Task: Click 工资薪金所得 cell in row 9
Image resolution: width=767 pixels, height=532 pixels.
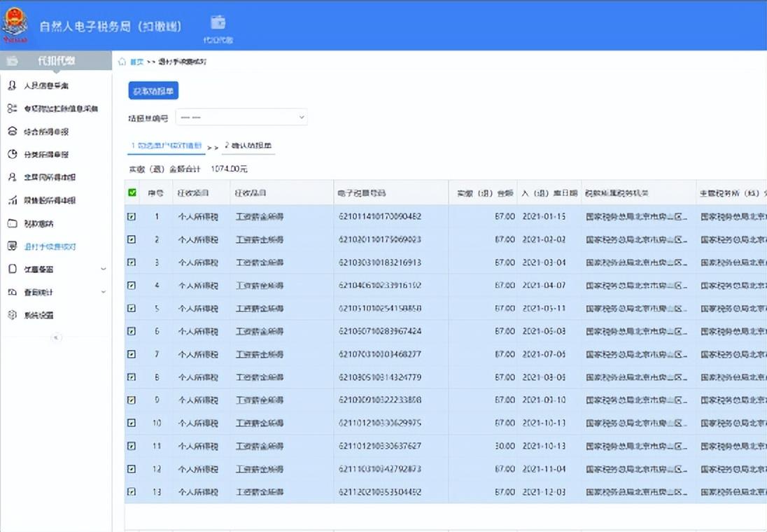Action: pyautogui.click(x=260, y=400)
